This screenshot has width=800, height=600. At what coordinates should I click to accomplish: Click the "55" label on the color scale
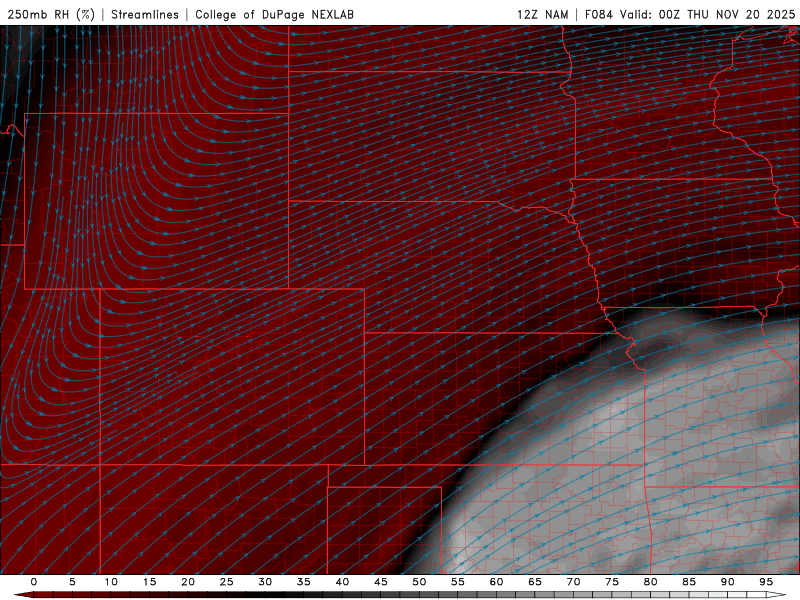(x=458, y=582)
